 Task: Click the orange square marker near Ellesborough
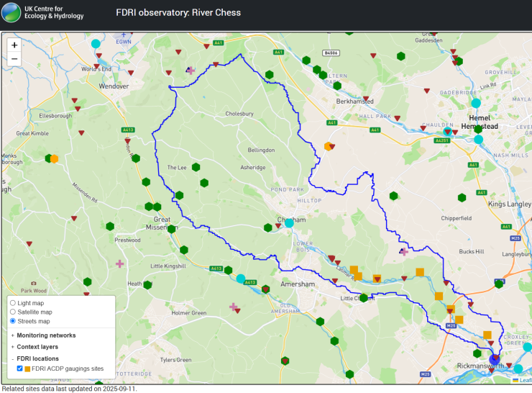coord(54,158)
